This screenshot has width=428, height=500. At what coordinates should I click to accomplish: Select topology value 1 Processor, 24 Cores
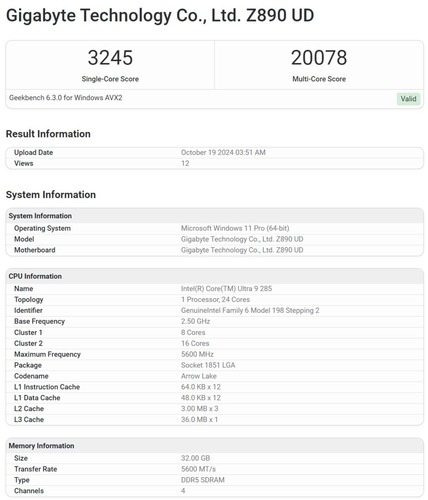click(215, 299)
